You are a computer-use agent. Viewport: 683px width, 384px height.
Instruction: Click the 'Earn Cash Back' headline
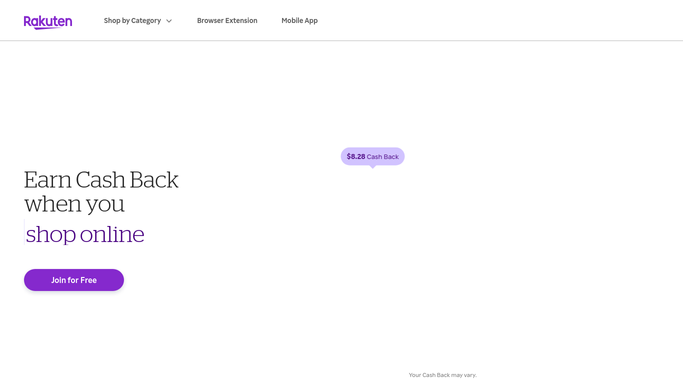[101, 180]
